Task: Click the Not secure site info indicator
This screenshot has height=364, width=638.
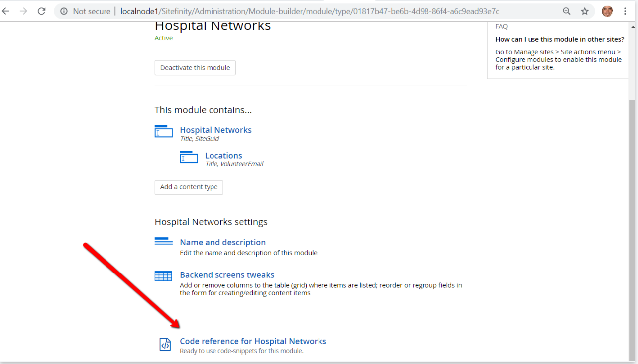Action: [85, 11]
